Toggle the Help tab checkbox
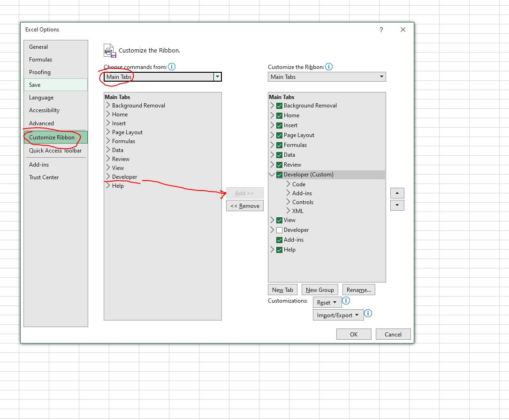 (x=279, y=250)
